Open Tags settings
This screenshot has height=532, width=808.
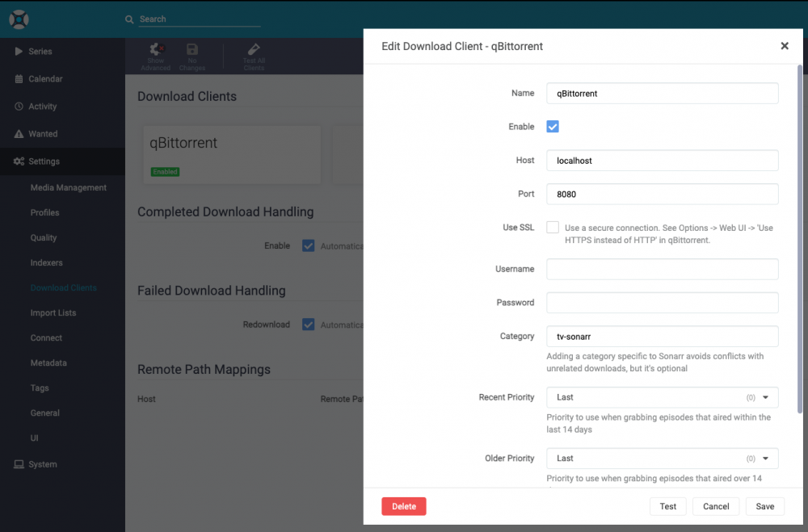[40, 387]
